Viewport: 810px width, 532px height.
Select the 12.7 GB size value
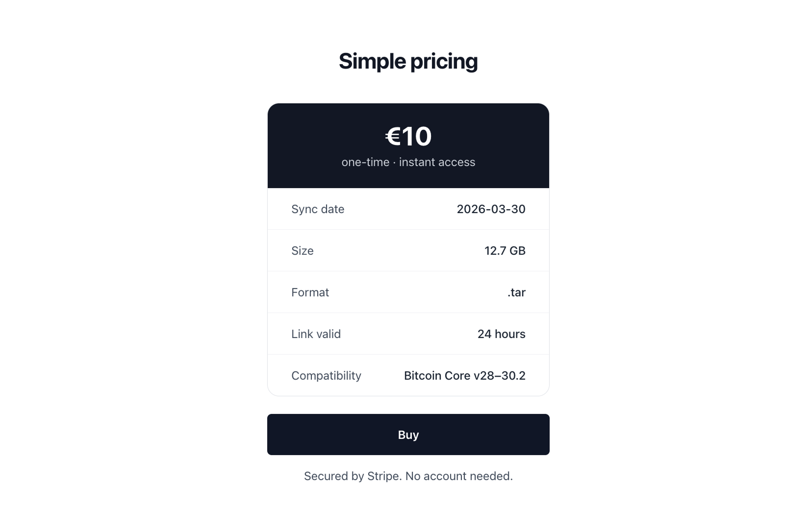[505, 250]
